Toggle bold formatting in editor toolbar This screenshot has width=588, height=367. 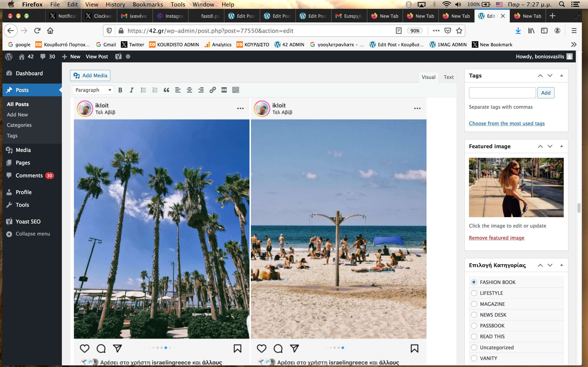tap(120, 90)
